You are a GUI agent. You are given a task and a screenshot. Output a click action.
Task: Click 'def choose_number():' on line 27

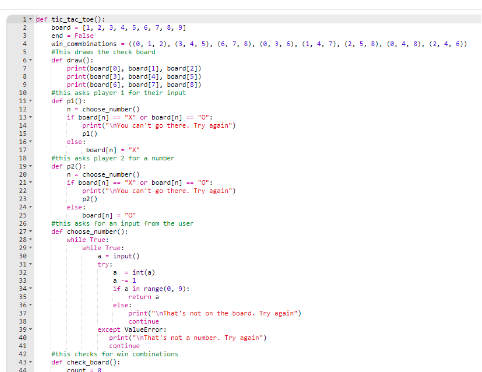(x=90, y=232)
